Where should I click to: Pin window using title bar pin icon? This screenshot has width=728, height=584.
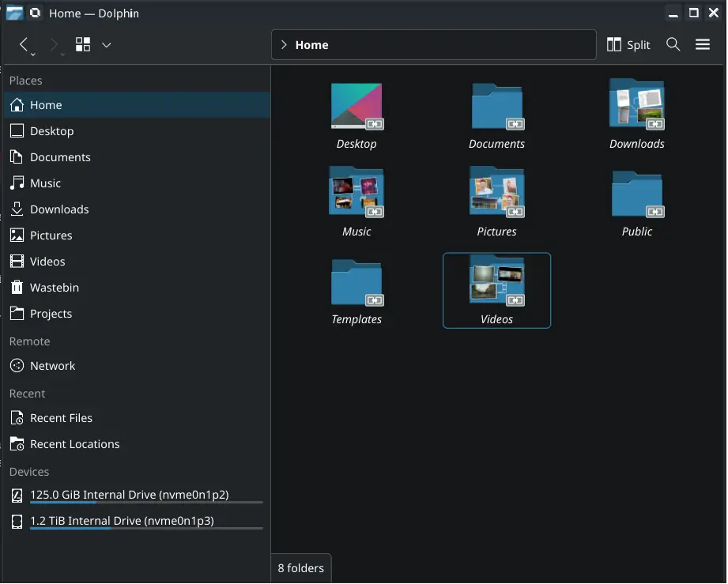36,13
